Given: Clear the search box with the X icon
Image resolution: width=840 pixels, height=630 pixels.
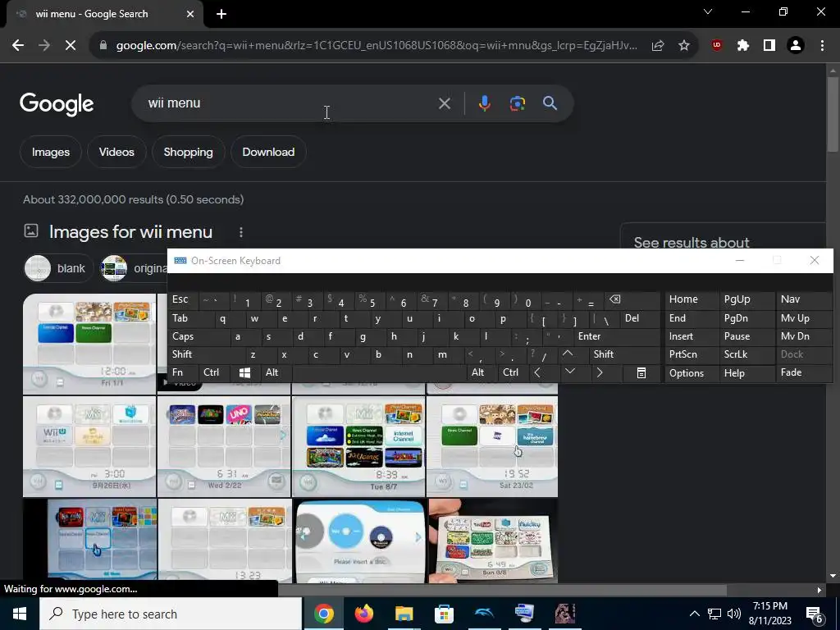Looking at the screenshot, I should pyautogui.click(x=444, y=103).
